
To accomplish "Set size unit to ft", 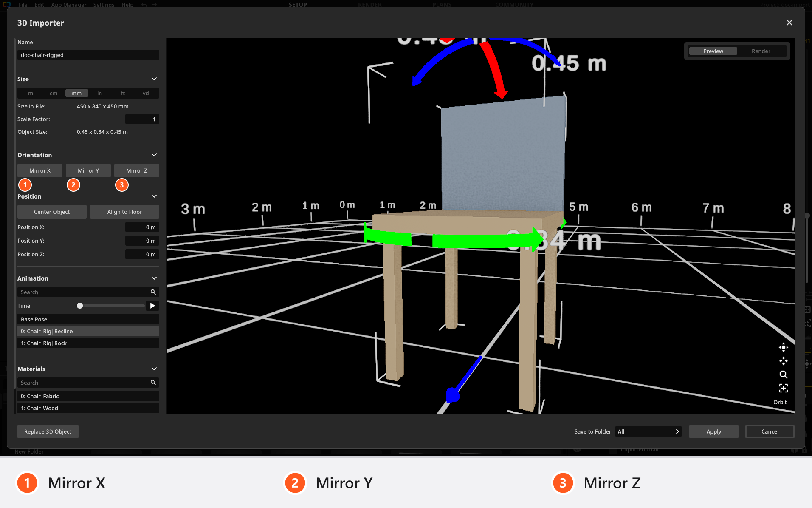I will point(123,93).
